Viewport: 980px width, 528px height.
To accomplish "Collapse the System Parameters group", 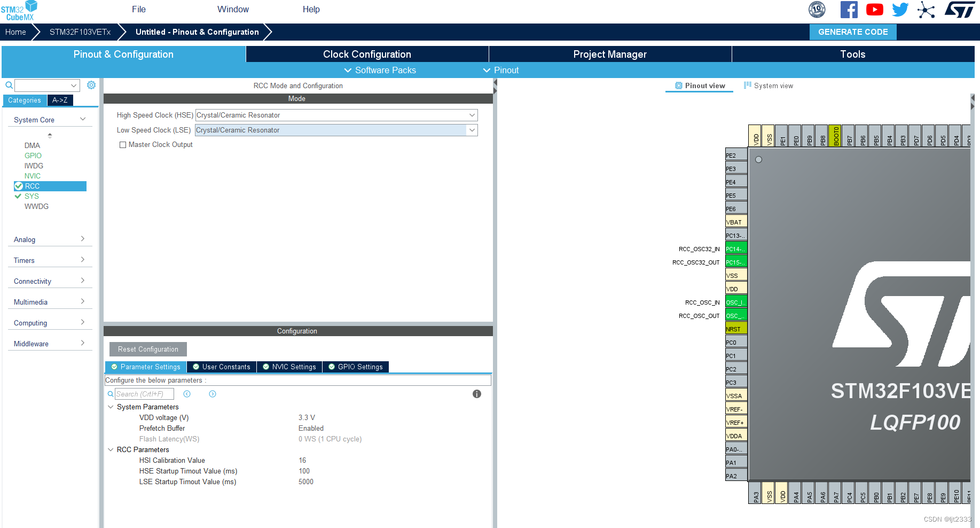I will (x=111, y=407).
